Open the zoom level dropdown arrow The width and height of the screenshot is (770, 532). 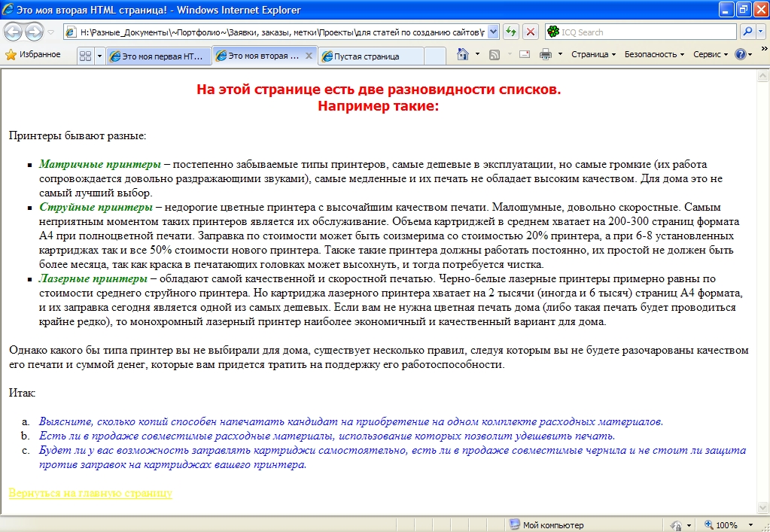(750, 524)
